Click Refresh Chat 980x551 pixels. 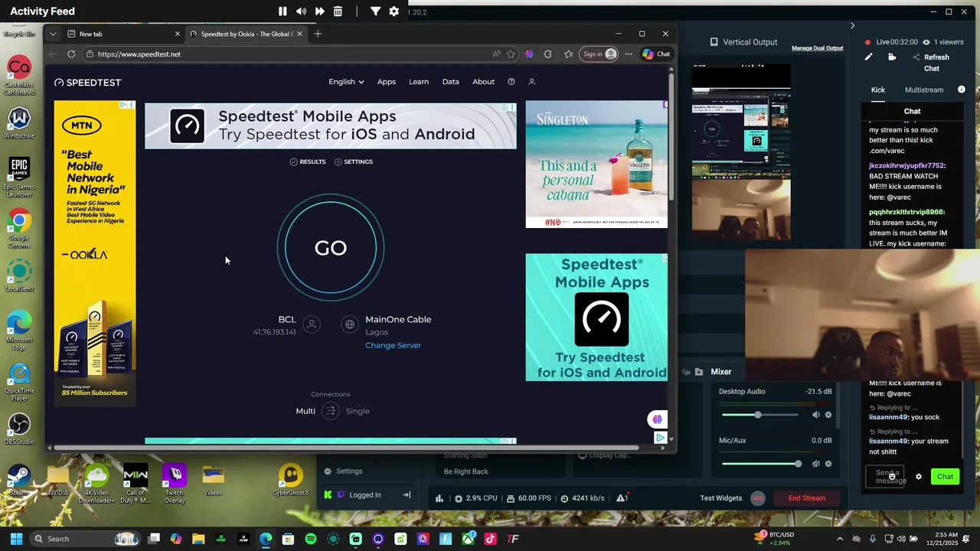tap(931, 63)
